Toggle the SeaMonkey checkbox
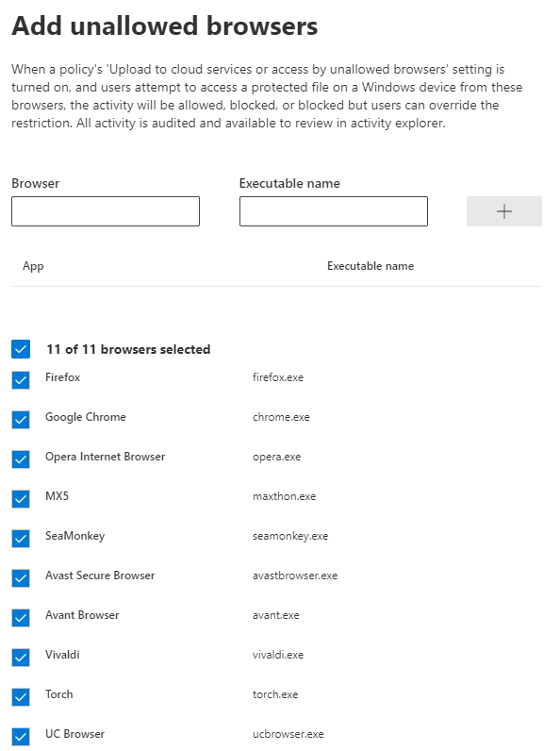Image resolution: width=560 pixels, height=751 pixels. (x=21, y=539)
